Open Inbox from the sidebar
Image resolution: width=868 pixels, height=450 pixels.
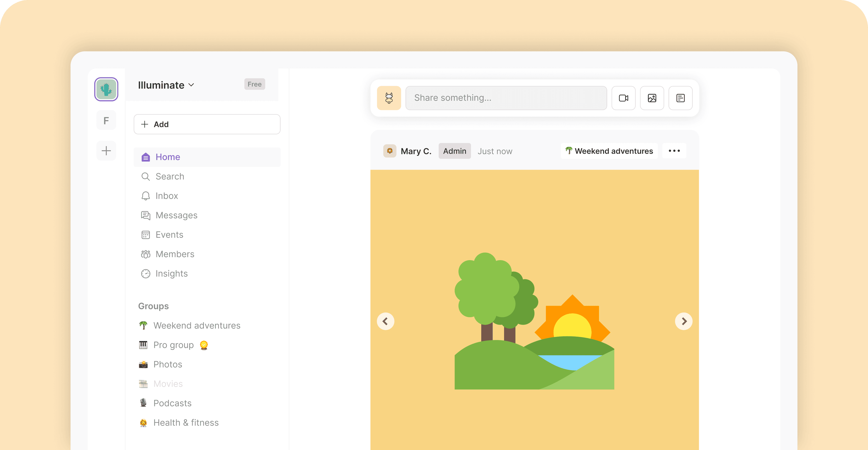pyautogui.click(x=166, y=196)
